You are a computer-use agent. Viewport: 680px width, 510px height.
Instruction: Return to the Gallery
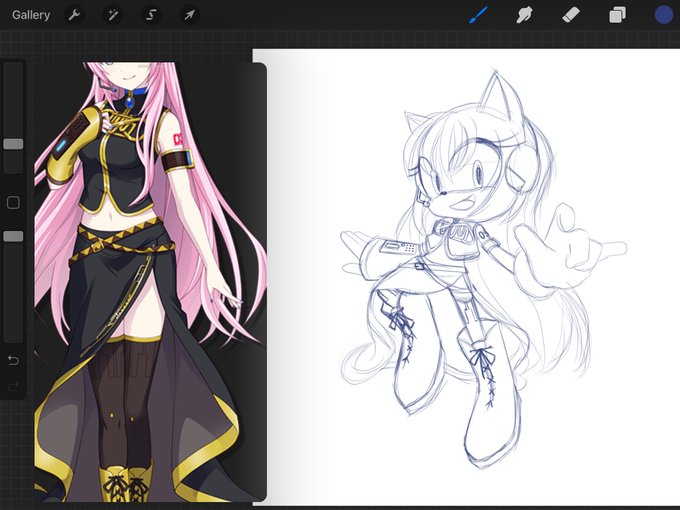(31, 15)
